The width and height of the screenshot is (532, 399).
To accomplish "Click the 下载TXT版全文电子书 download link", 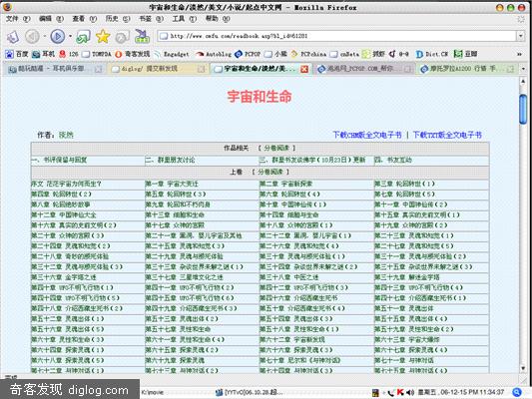I will point(447,135).
